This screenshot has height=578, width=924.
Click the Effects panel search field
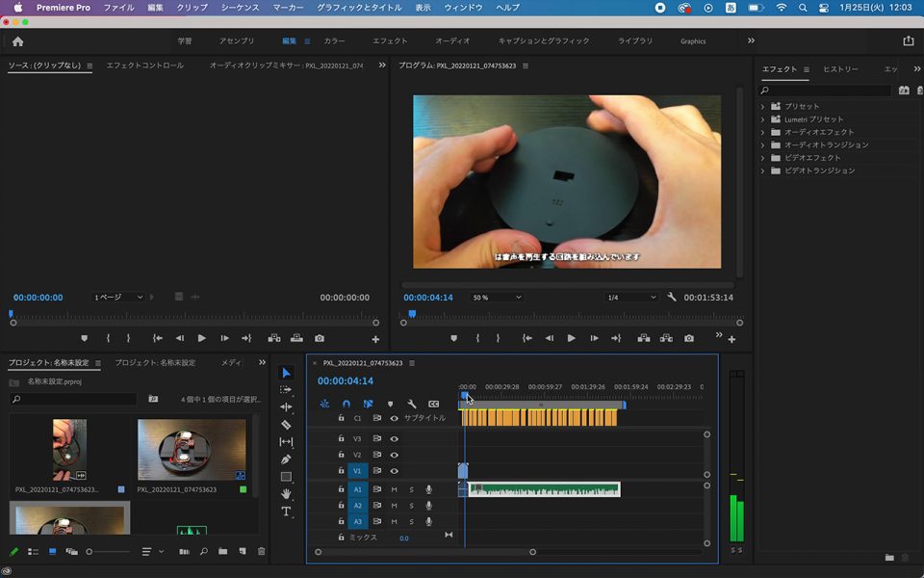[x=826, y=91]
